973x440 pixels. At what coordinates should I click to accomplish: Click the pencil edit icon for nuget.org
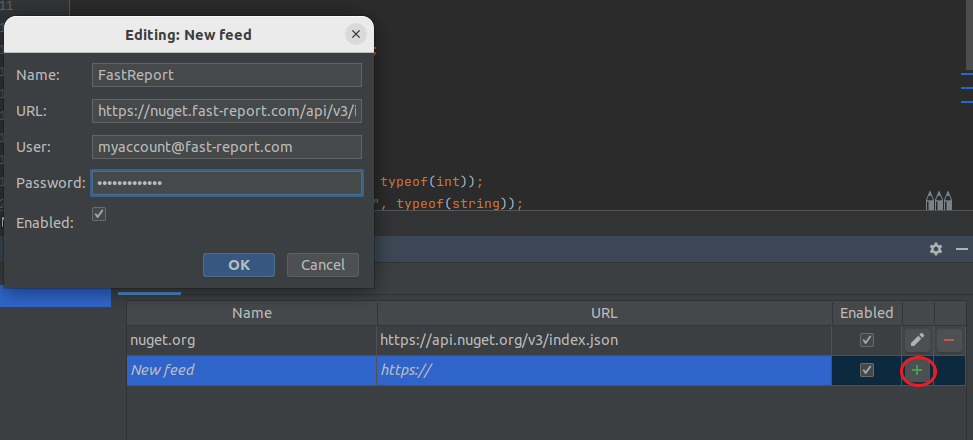pyautogui.click(x=917, y=340)
